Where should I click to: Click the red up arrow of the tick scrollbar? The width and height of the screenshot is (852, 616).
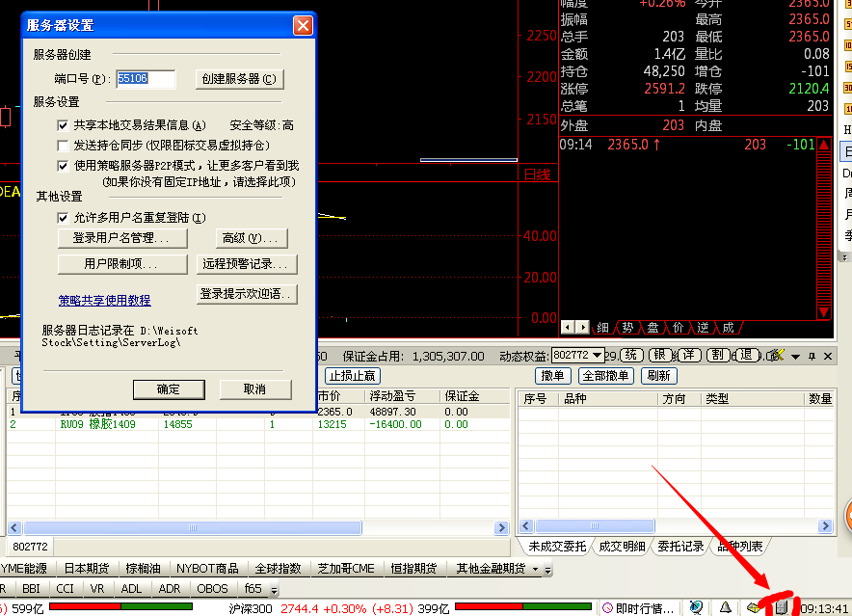pos(824,145)
